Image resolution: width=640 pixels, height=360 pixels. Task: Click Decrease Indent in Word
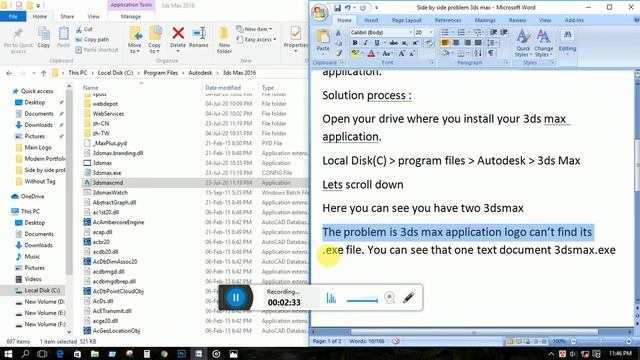click(493, 32)
